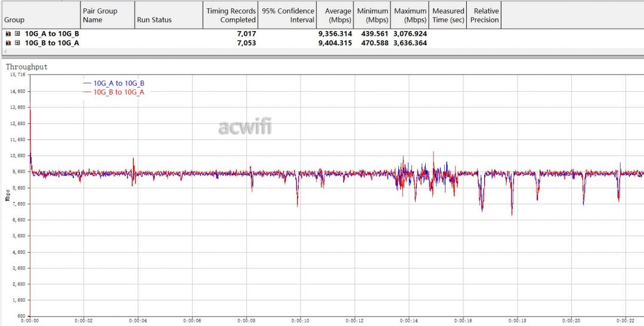
Task: Click the Minimum (Mbps) column header
Action: click(x=373, y=15)
